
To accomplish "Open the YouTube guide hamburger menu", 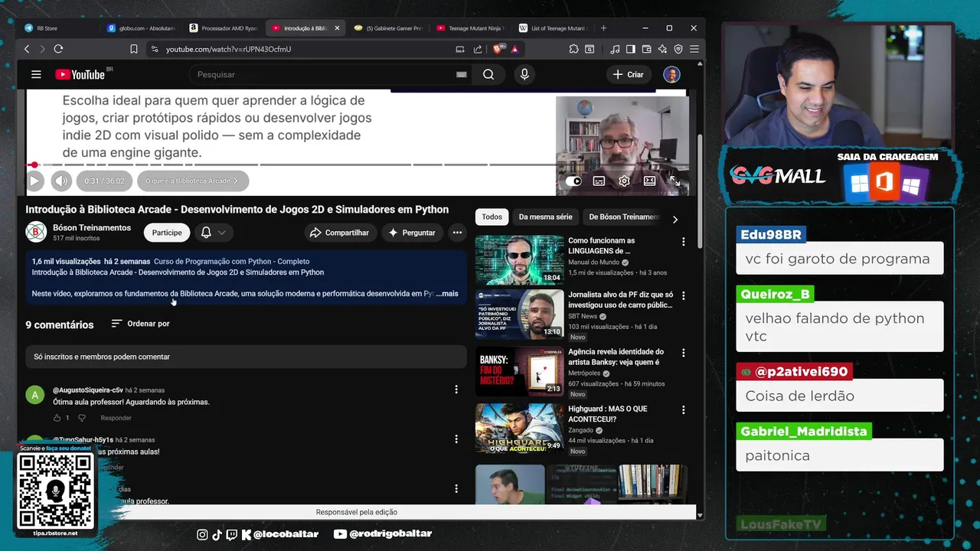I will pyautogui.click(x=36, y=74).
